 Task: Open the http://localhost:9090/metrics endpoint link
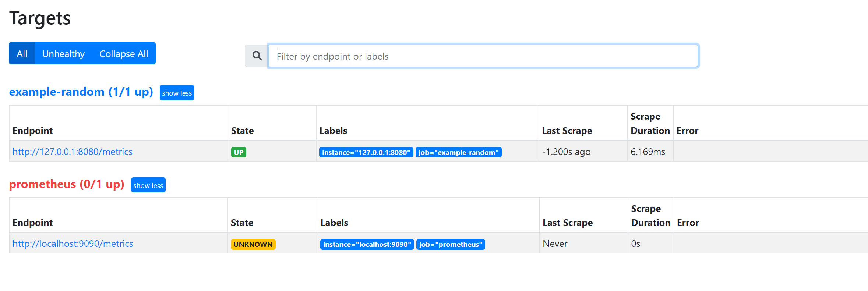coord(73,244)
